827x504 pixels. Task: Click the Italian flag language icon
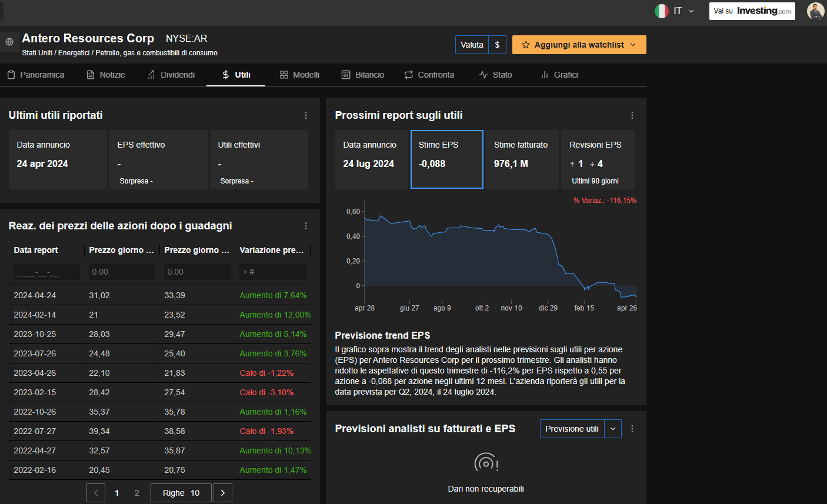[662, 11]
